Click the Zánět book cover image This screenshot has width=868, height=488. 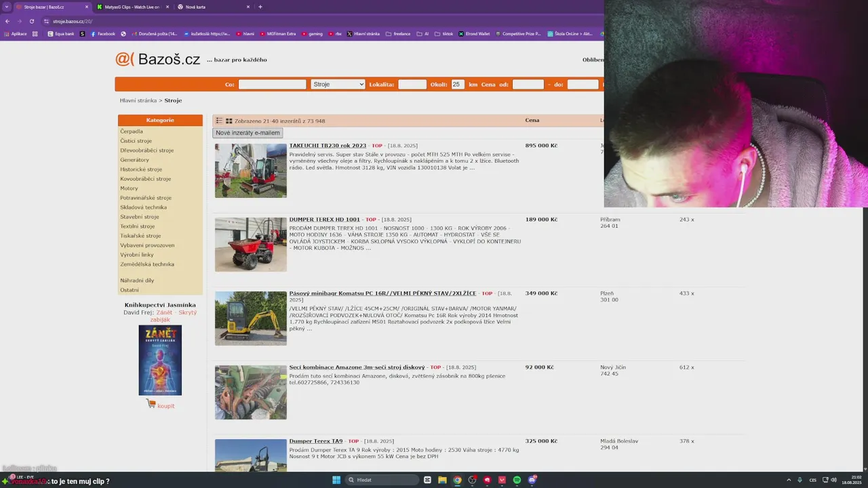click(160, 360)
